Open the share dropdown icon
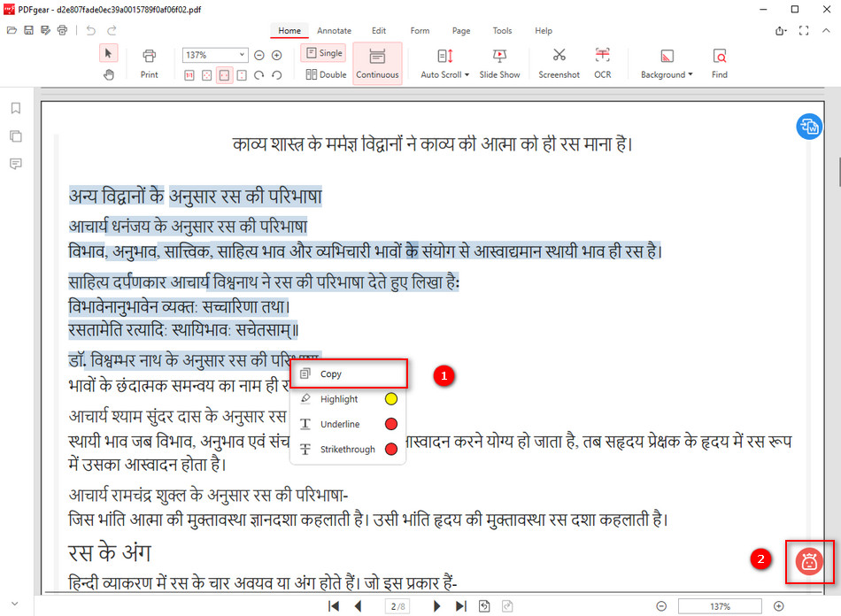The width and height of the screenshot is (841, 616). 781,31
